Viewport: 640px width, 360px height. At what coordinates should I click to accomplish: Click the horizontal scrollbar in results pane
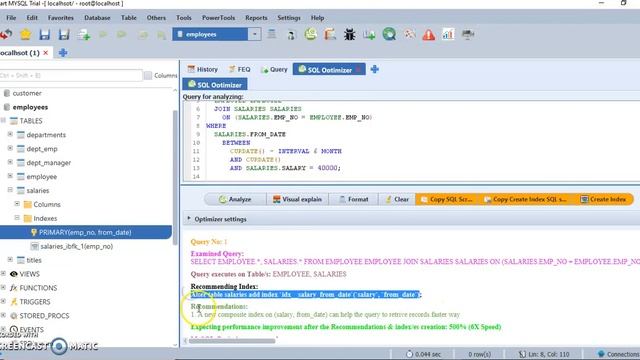[232, 340]
